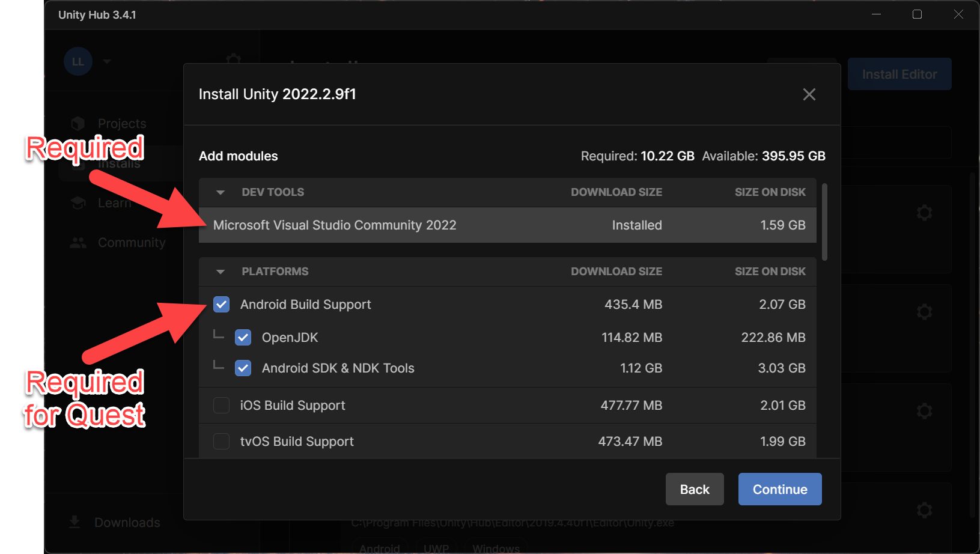980x554 pixels.
Task: Click the Continue button
Action: (x=780, y=489)
